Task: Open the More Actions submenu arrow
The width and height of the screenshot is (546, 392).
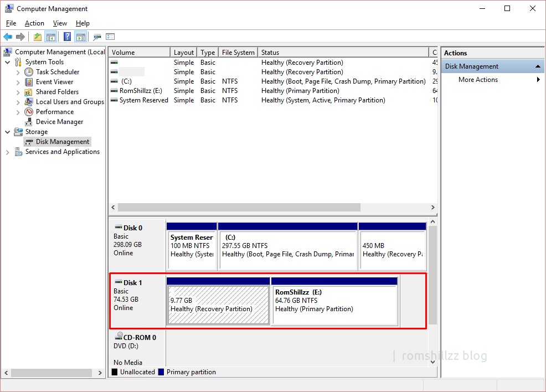Action: pyautogui.click(x=538, y=79)
